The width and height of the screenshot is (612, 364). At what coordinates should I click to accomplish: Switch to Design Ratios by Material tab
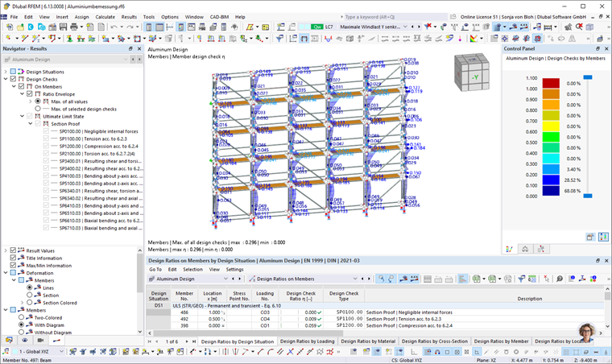click(x=369, y=341)
